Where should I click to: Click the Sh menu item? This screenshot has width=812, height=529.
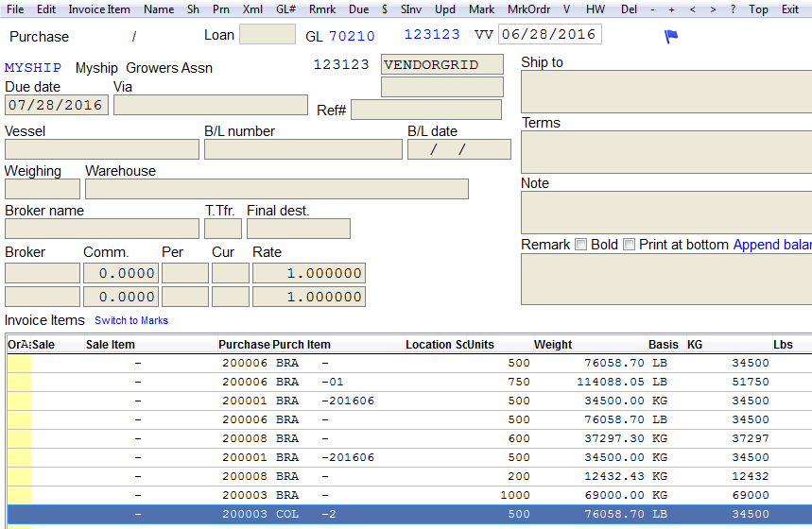pos(193,9)
